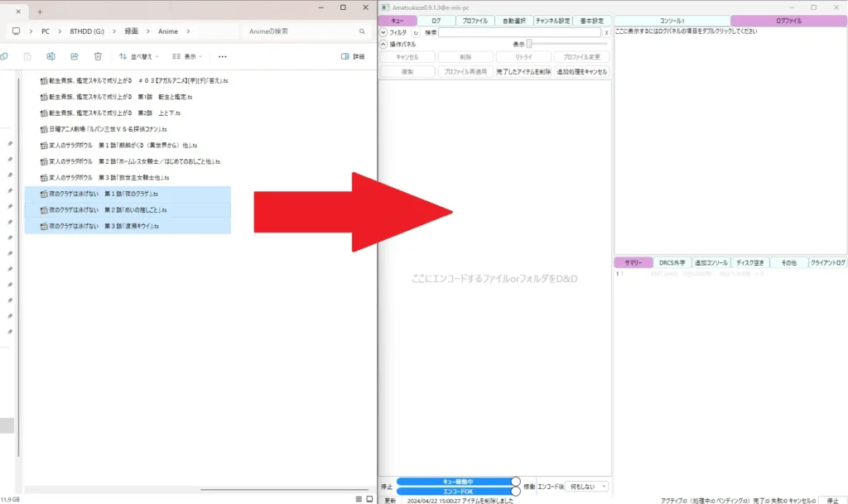The image size is (848, 504).
Task: Click the share icon in Explorer toolbar
Action: point(75,56)
